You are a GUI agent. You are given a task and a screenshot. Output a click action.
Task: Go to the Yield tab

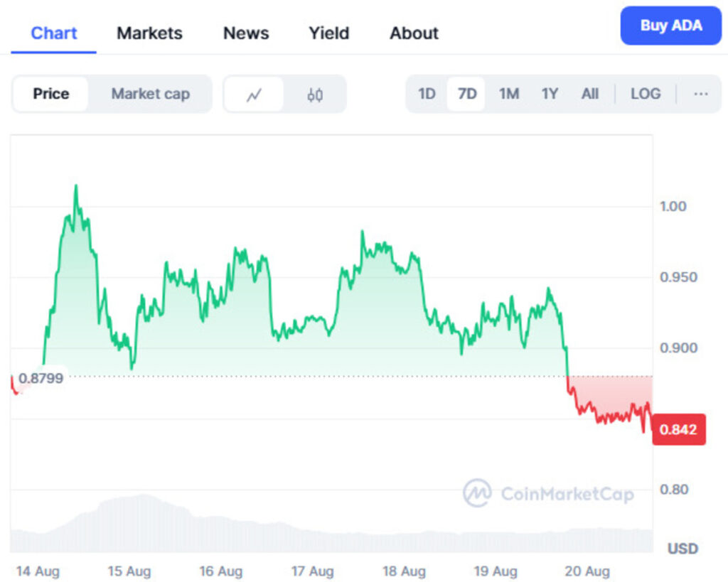tap(328, 33)
